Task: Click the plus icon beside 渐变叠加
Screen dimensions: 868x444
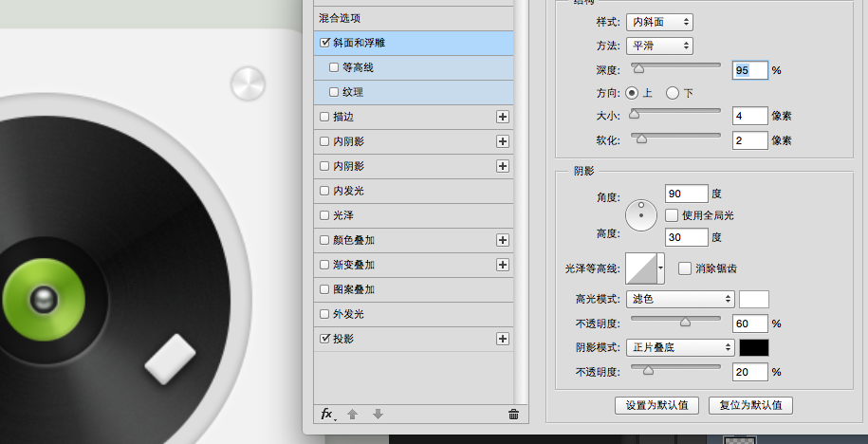Action: (x=503, y=265)
